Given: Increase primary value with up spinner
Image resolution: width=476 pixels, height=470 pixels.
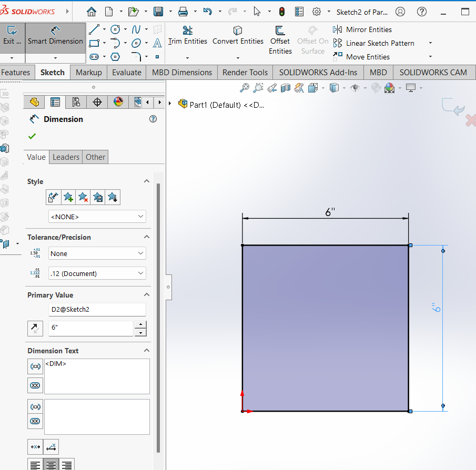Looking at the screenshot, I should 140,325.
